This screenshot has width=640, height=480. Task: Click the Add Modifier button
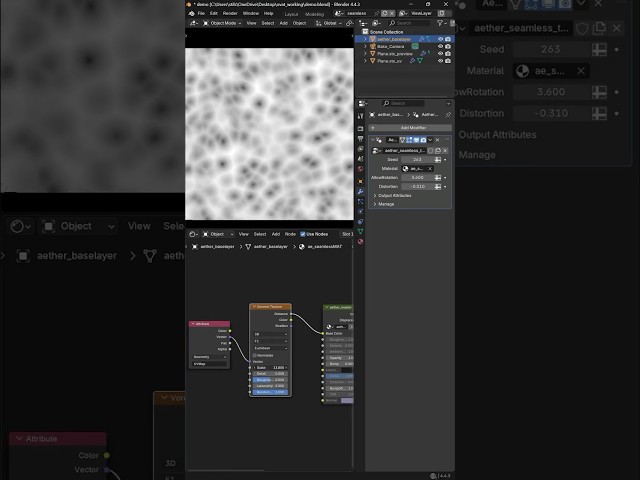(x=410, y=128)
